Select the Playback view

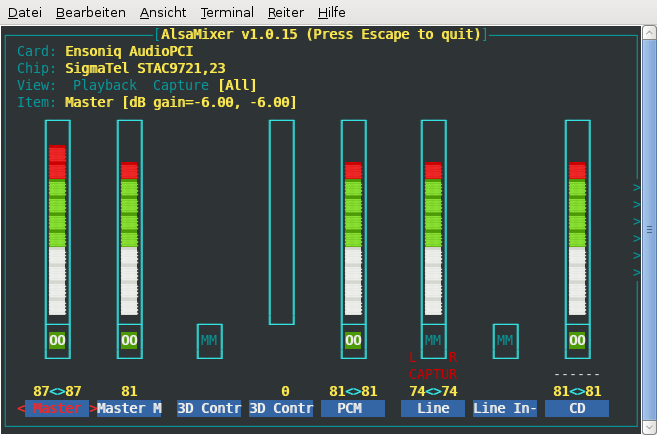point(105,85)
